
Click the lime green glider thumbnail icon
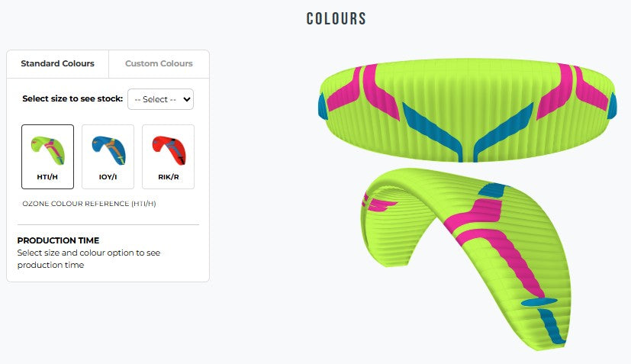click(x=48, y=150)
